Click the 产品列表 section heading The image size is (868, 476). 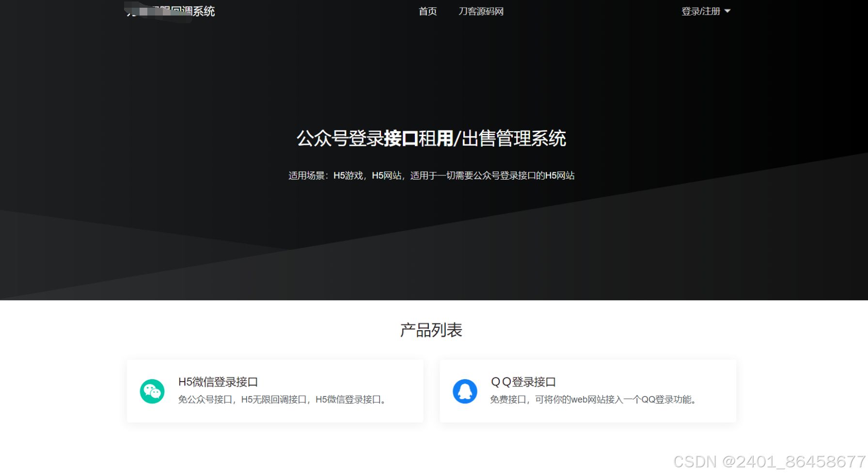[x=431, y=330]
